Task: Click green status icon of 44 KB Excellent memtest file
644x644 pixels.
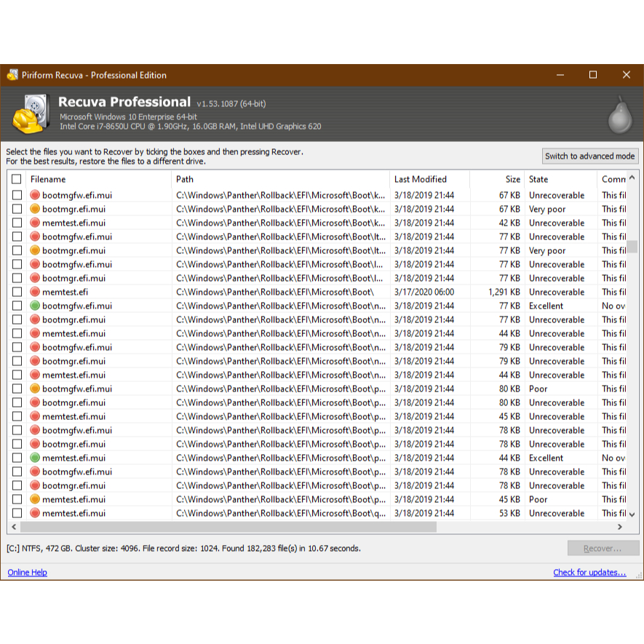Action: pyautogui.click(x=35, y=458)
